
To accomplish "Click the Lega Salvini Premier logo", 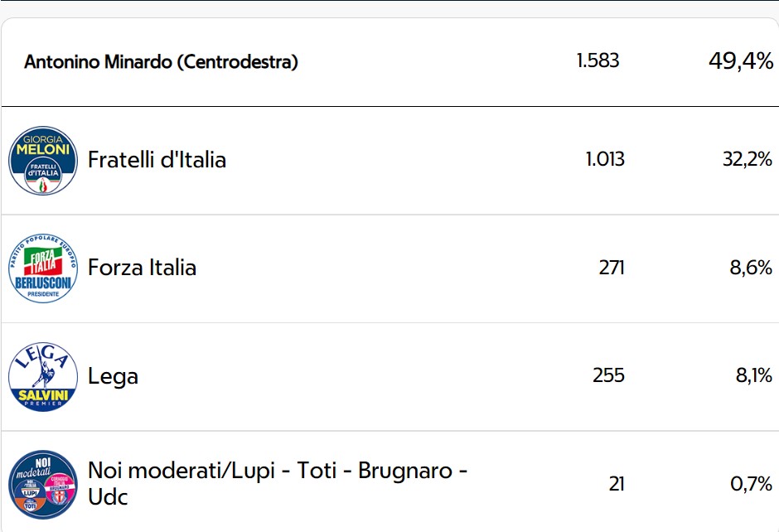I will 43,376.
